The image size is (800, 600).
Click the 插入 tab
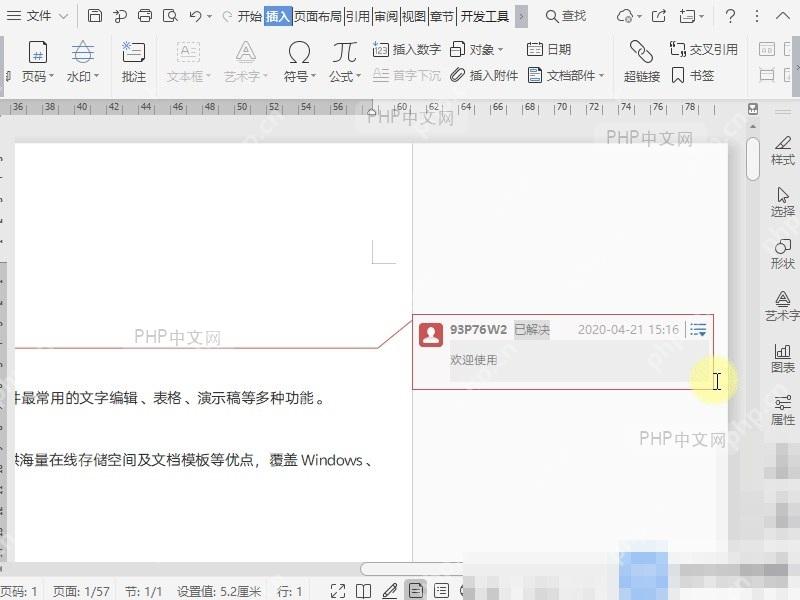[278, 16]
